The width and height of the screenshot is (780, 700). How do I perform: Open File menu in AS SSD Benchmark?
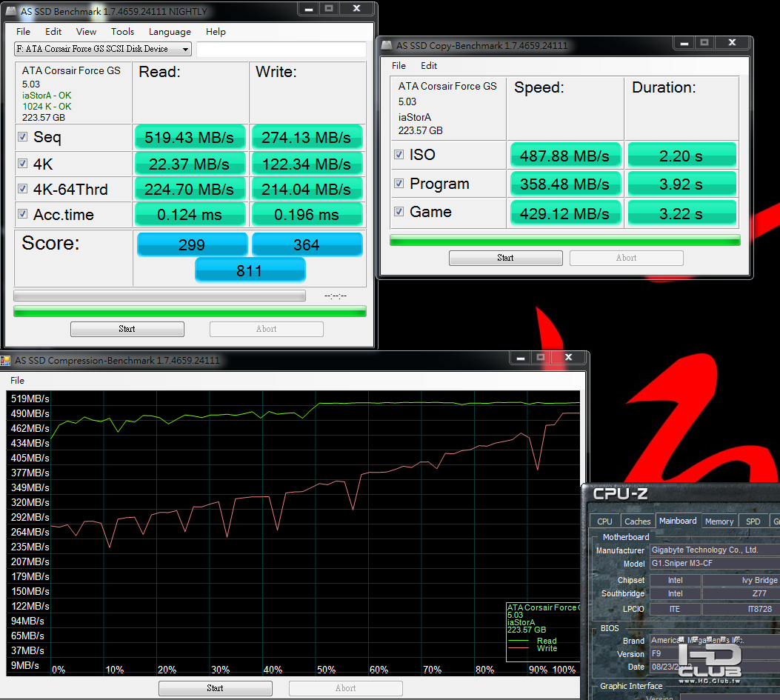pyautogui.click(x=23, y=31)
